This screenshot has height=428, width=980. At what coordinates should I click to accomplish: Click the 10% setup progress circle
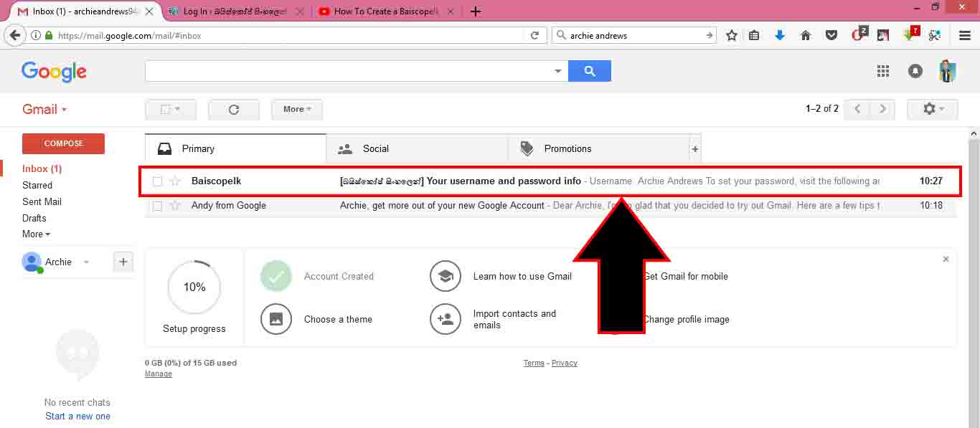pos(194,287)
